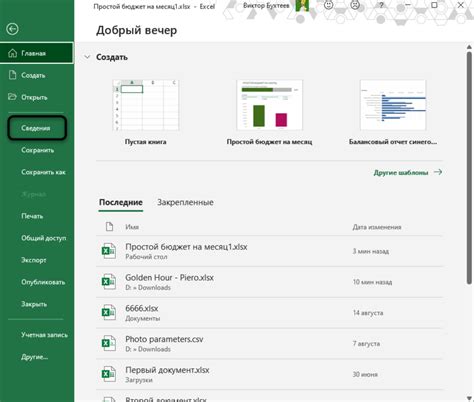Viewport: 474px width, 402px height.
Task: Open the Сведения info section
Action: (x=37, y=128)
